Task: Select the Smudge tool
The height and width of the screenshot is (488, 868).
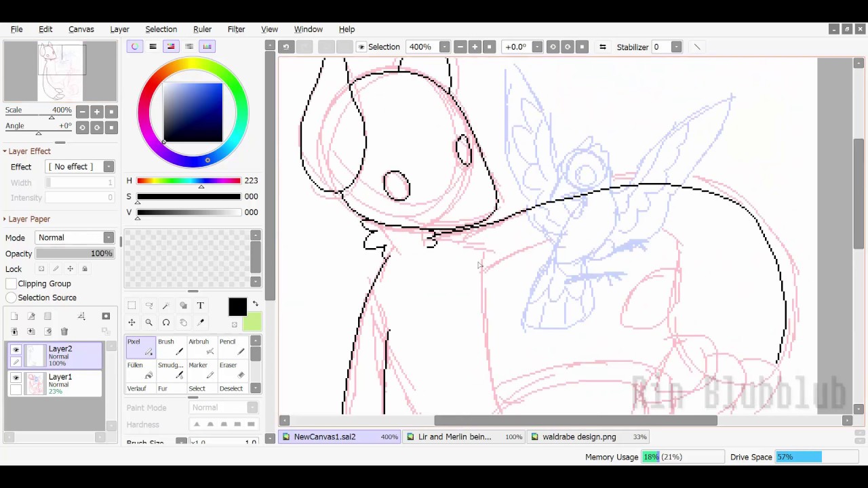Action: pos(171,370)
